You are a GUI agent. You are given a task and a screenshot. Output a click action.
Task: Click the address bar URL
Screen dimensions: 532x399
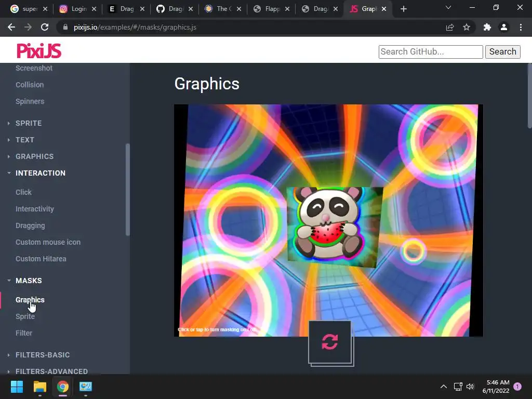coord(135,27)
